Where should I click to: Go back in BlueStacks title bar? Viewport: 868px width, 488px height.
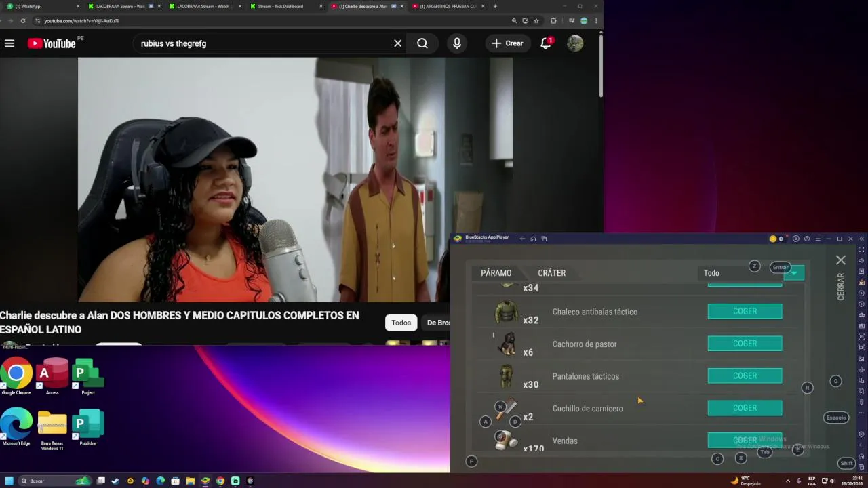(x=522, y=239)
